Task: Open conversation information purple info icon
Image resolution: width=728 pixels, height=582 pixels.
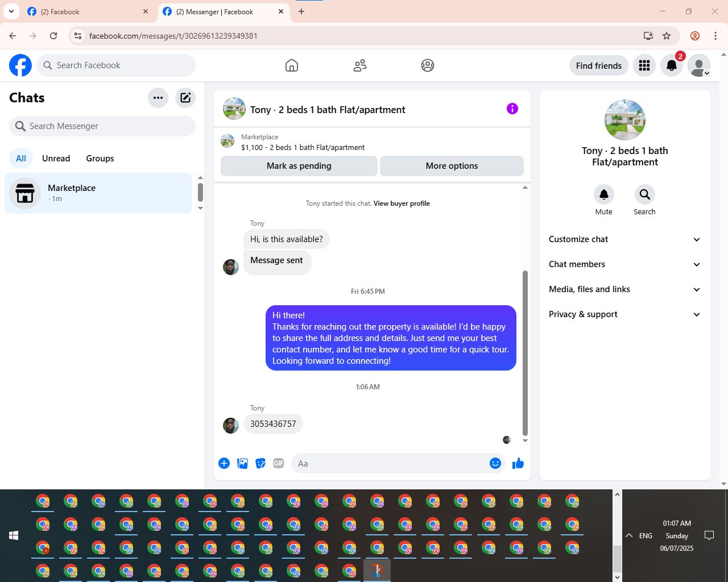Action: (512, 109)
